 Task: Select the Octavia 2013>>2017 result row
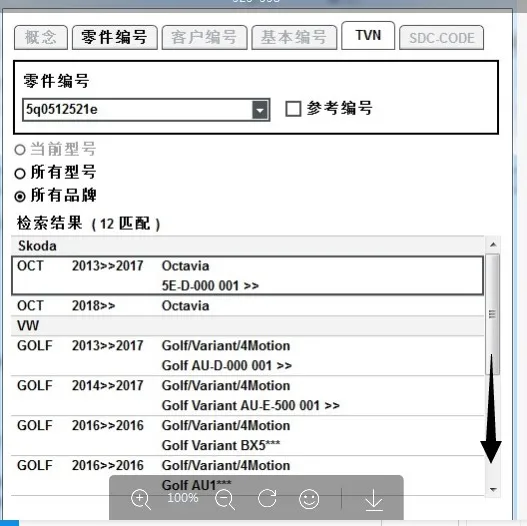(247, 276)
